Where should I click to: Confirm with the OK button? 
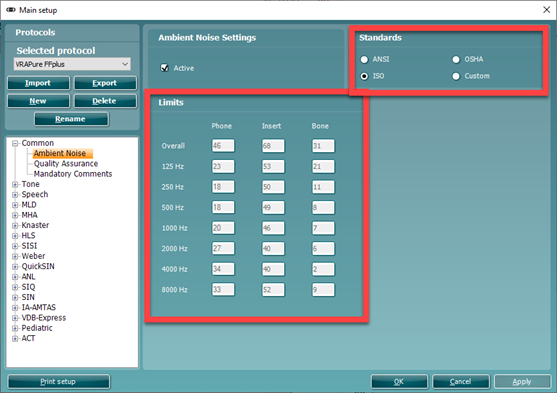[x=399, y=382]
